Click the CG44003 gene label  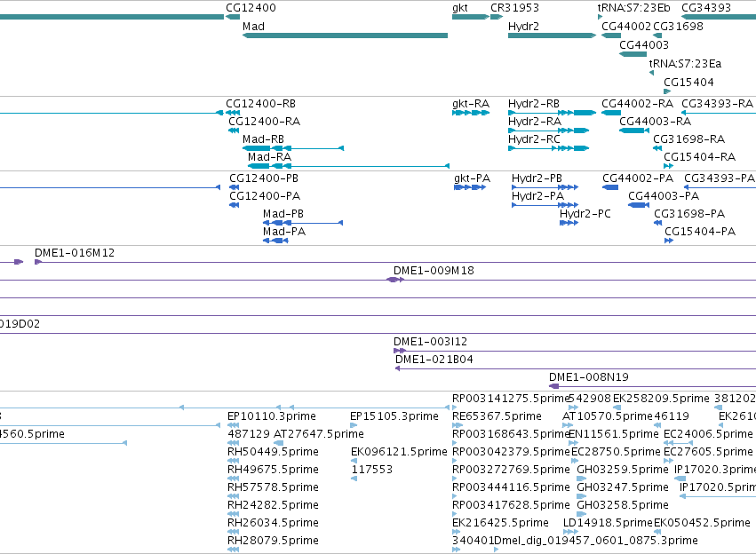point(644,45)
